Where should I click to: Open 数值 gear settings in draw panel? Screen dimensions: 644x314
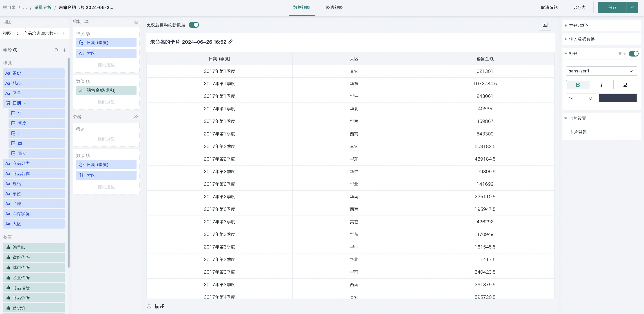tap(88, 81)
